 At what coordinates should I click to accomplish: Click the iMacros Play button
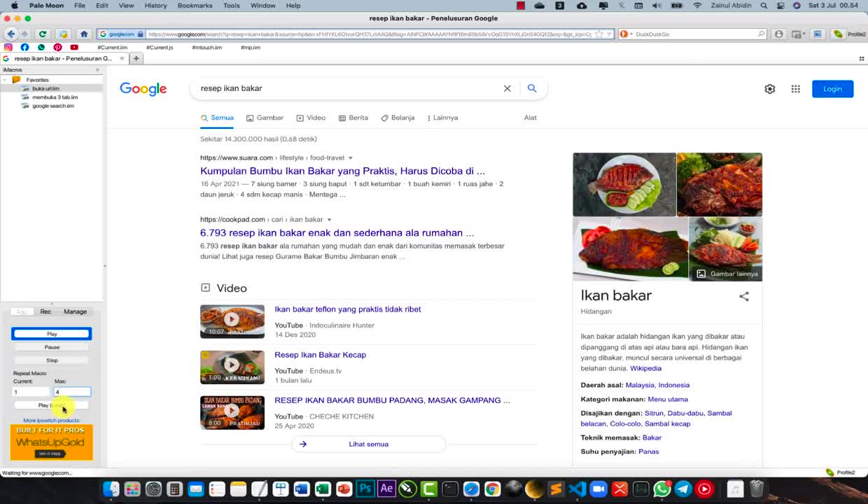(x=52, y=334)
